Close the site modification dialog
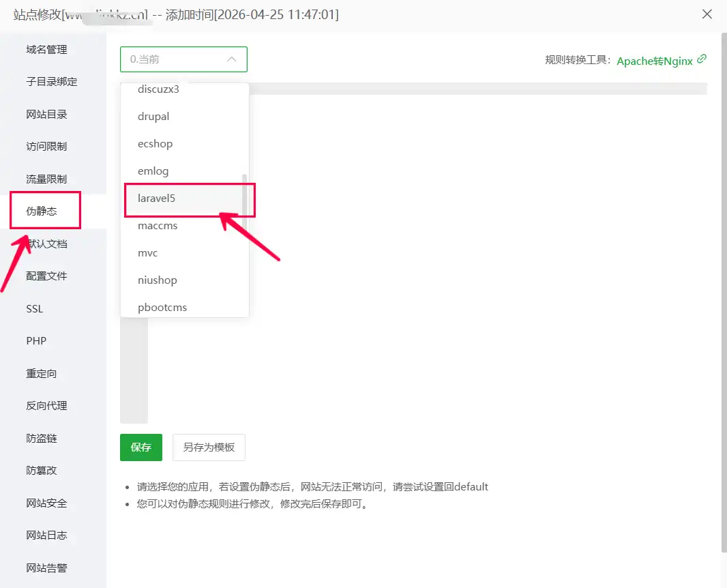Screen dimensions: 727x588 tap(707, 14)
